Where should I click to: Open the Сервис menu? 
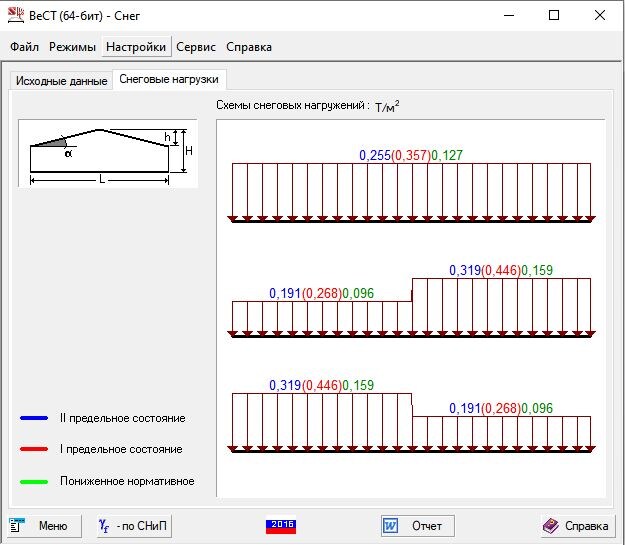click(196, 47)
